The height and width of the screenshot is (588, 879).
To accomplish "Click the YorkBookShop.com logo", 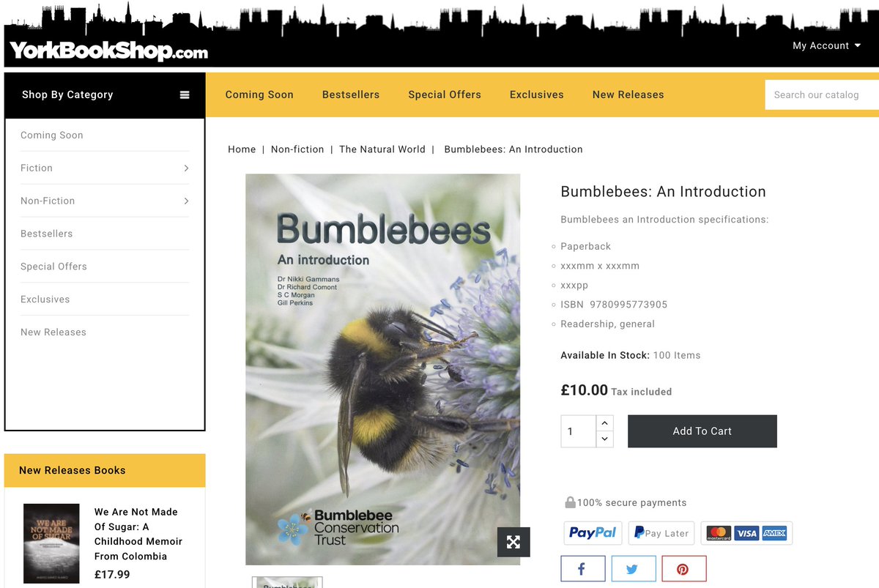I will pyautogui.click(x=108, y=51).
